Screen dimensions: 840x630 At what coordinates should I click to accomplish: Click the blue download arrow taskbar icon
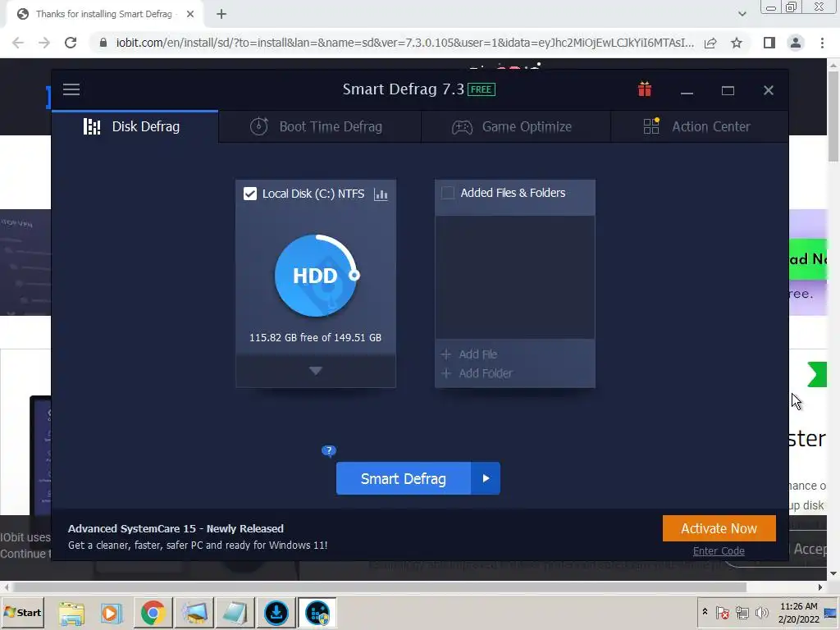click(276, 613)
